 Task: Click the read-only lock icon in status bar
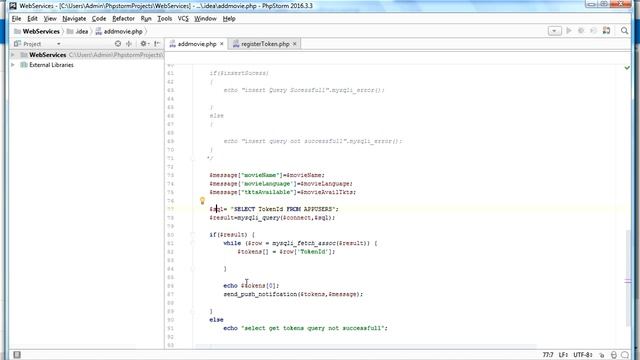pos(601,355)
